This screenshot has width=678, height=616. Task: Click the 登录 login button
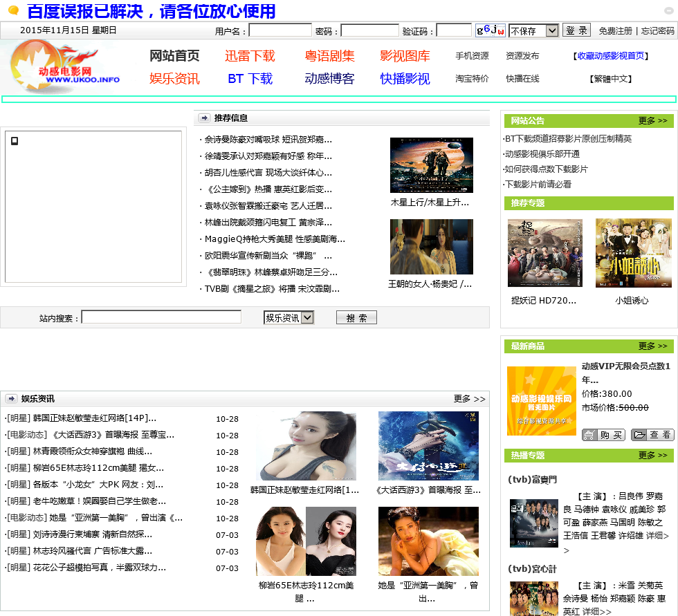(x=576, y=30)
